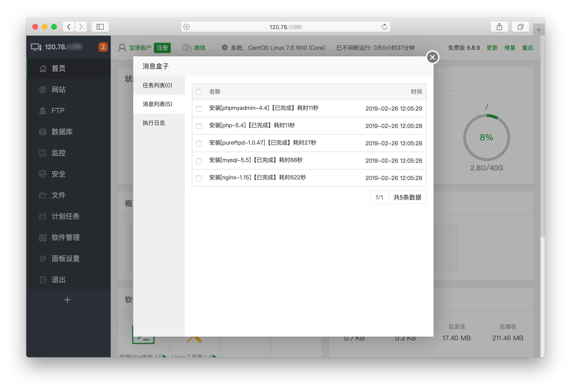Reload page with Safari refresh icon
571x392 pixels.
coord(384,27)
